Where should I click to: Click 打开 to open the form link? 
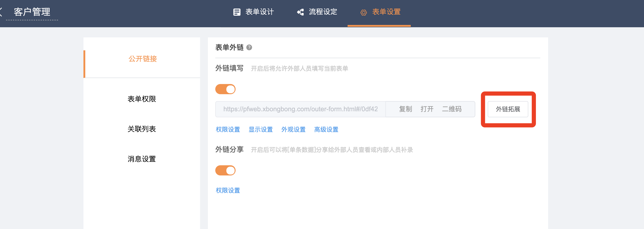[x=427, y=109]
